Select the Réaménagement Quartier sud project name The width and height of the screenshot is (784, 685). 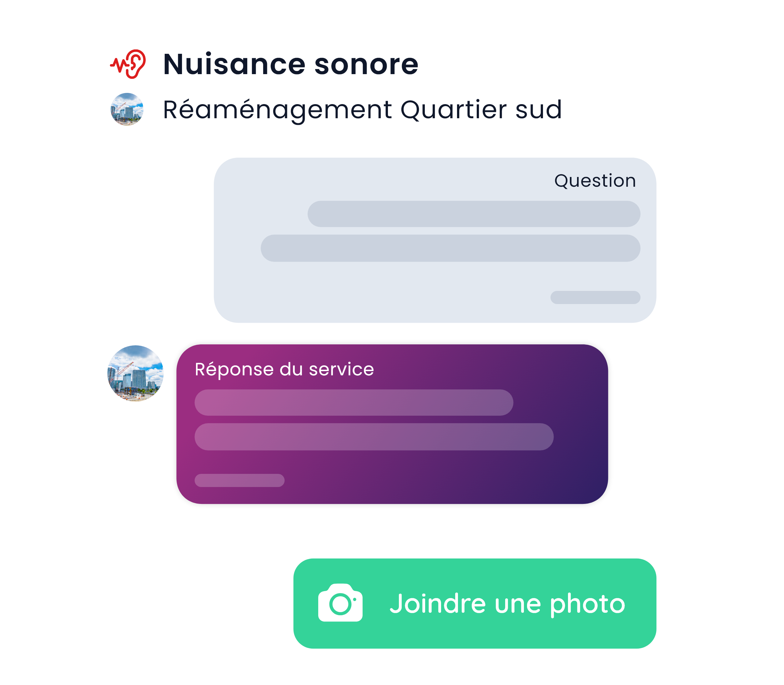click(x=362, y=110)
